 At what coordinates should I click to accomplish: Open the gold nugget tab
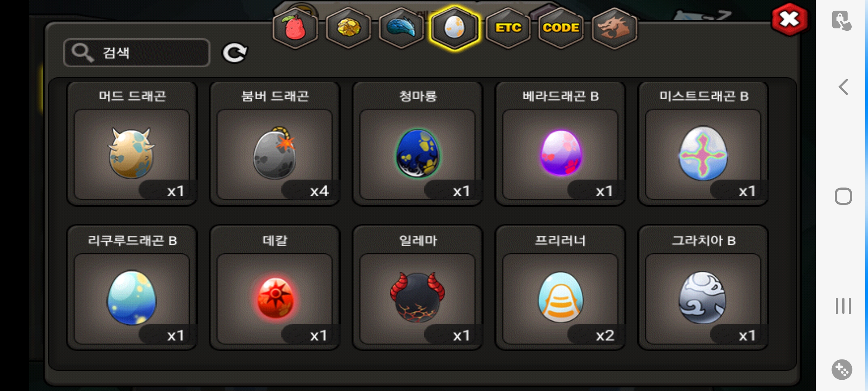click(x=348, y=28)
